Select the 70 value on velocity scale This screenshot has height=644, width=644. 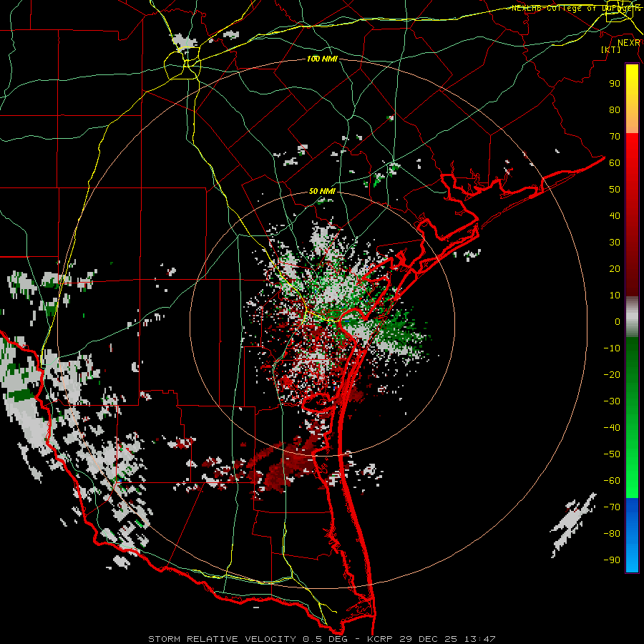[x=615, y=137]
